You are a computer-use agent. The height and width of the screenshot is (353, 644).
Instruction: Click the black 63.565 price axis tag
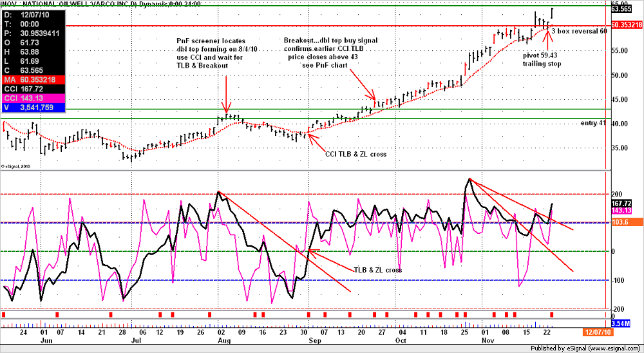621,8
